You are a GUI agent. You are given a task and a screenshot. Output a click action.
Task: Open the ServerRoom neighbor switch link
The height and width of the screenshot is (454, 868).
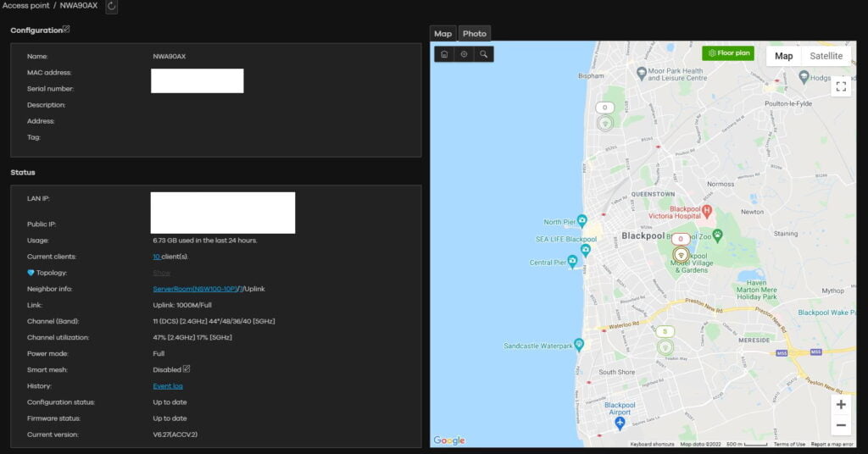click(194, 289)
